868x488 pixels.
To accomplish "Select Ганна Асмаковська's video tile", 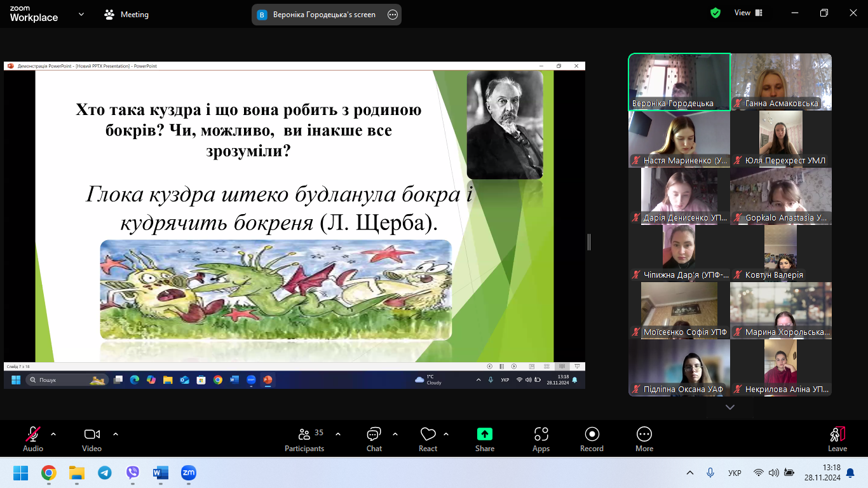I will click(781, 82).
